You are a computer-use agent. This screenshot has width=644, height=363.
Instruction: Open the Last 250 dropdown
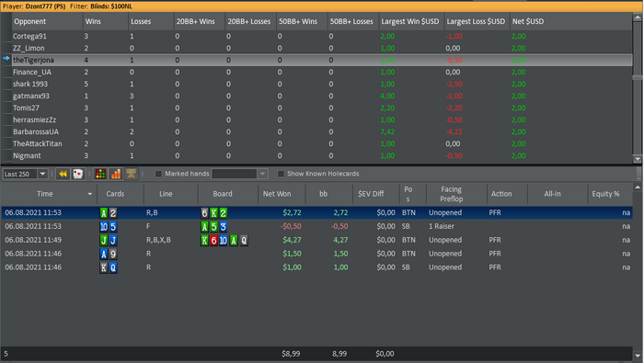coord(42,174)
